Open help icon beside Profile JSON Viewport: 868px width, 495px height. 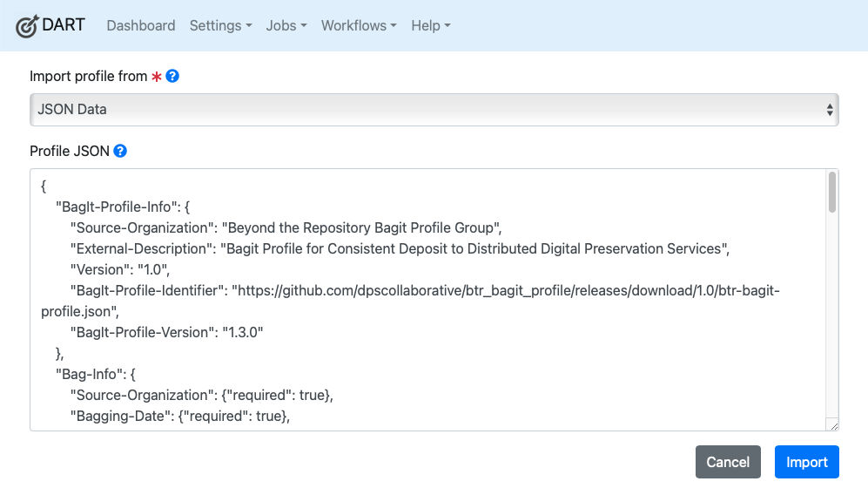tap(120, 151)
